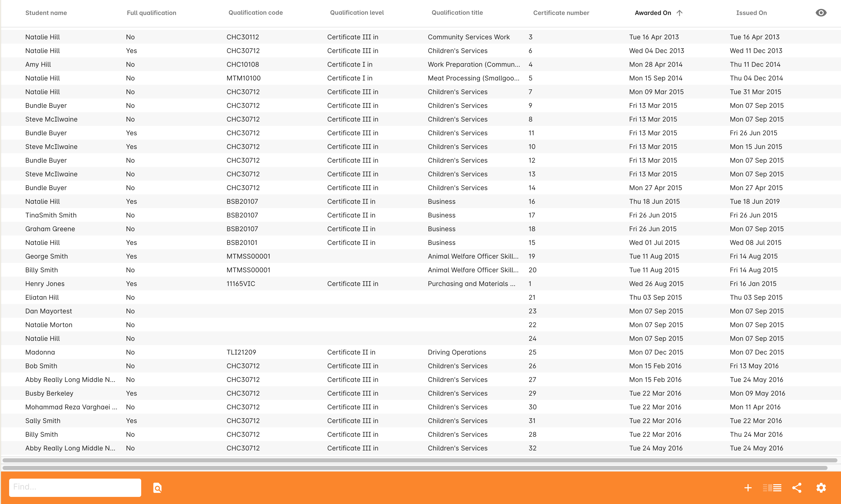
Task: Sort by Qualification title column header
Action: [457, 13]
